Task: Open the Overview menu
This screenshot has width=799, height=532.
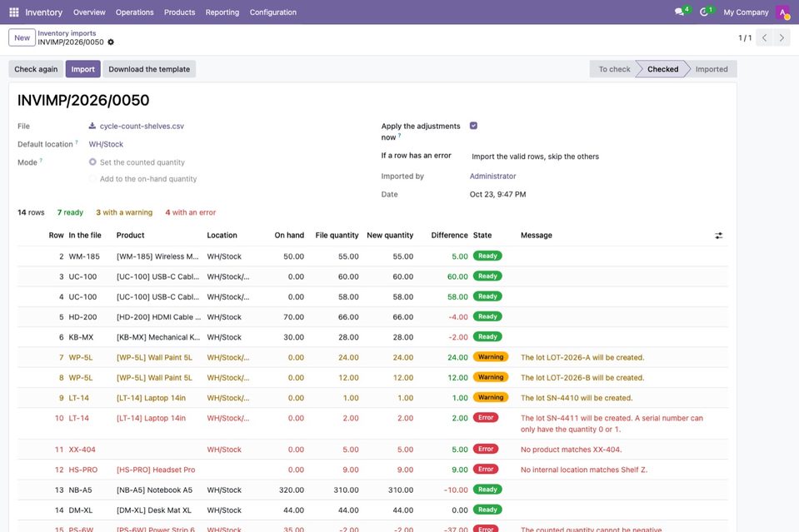Action: click(89, 12)
